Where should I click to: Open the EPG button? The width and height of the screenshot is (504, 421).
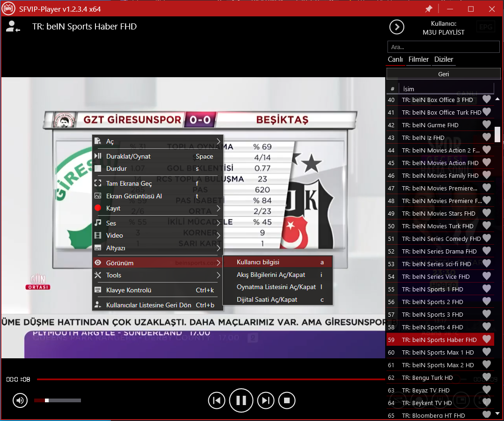(486, 27)
